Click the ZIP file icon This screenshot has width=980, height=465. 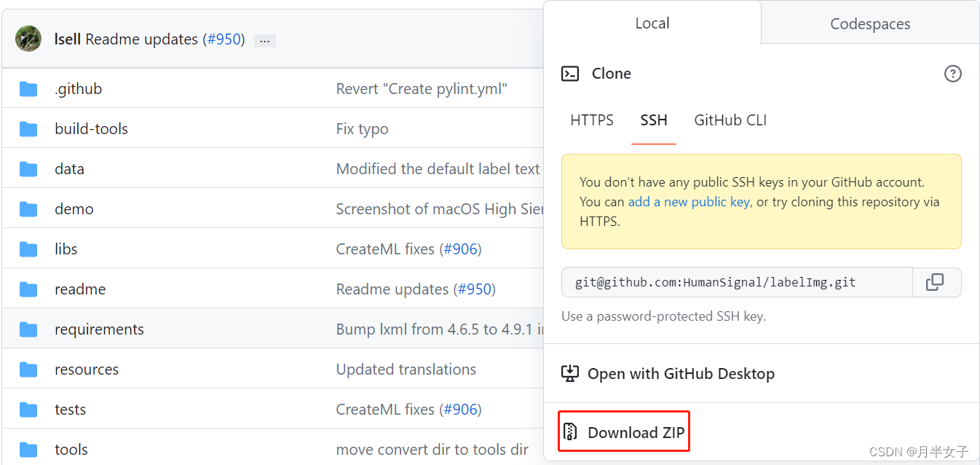(571, 432)
